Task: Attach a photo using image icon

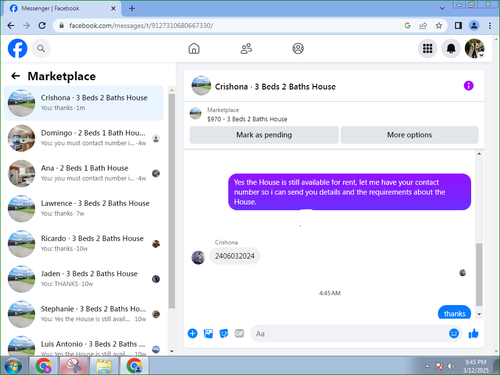Action: point(208,333)
